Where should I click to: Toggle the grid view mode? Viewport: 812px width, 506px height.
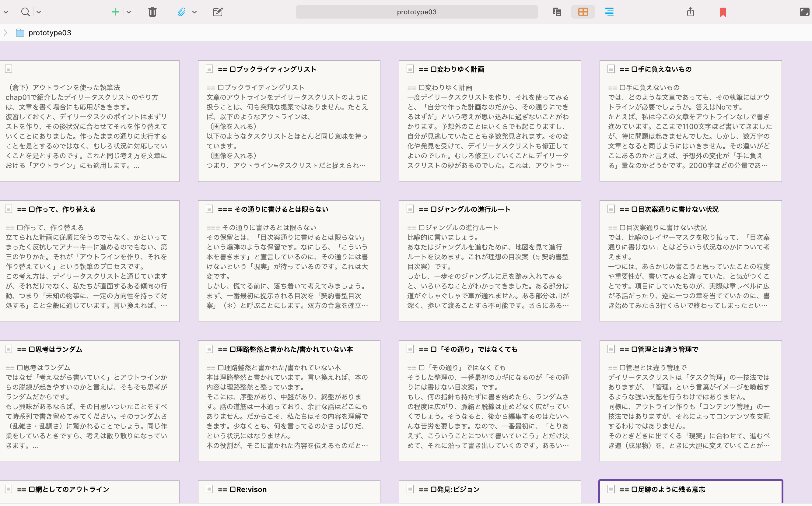583,12
